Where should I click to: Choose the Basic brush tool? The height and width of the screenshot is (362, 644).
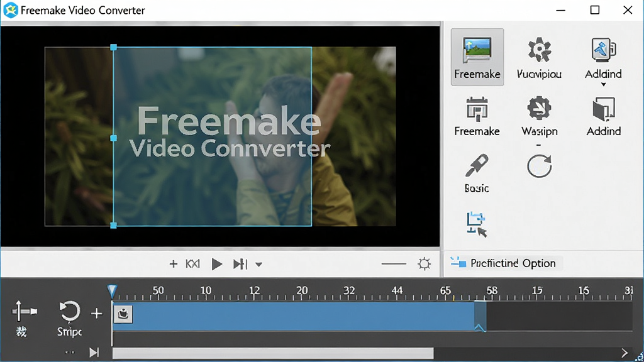477,173
